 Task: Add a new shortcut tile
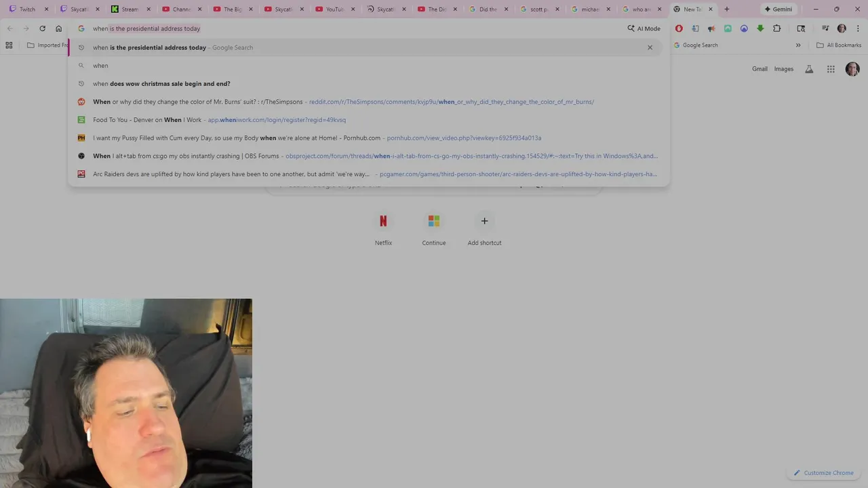(484, 228)
